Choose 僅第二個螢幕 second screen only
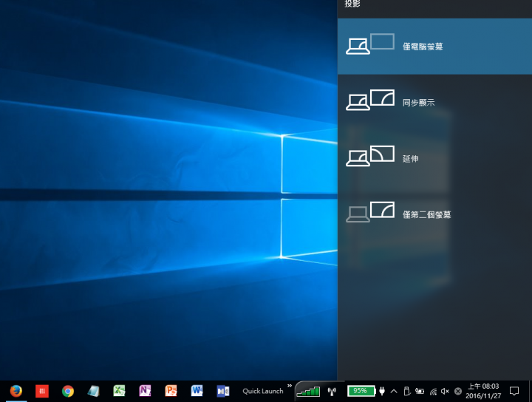532x402 pixels. (x=434, y=214)
